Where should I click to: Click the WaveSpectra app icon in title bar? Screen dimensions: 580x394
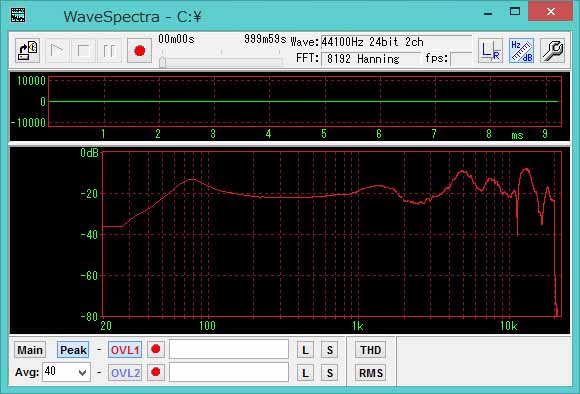pos(18,15)
